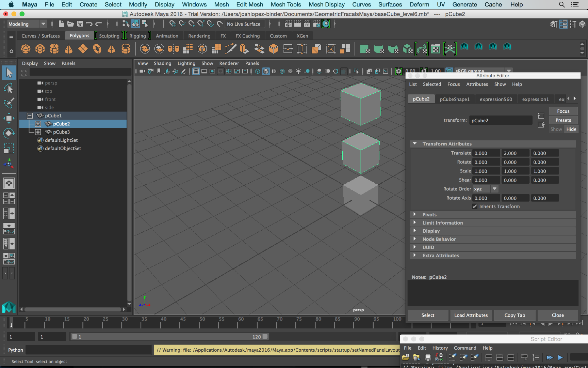
Task: Open the Mesh Tools menu
Action: [286, 4]
